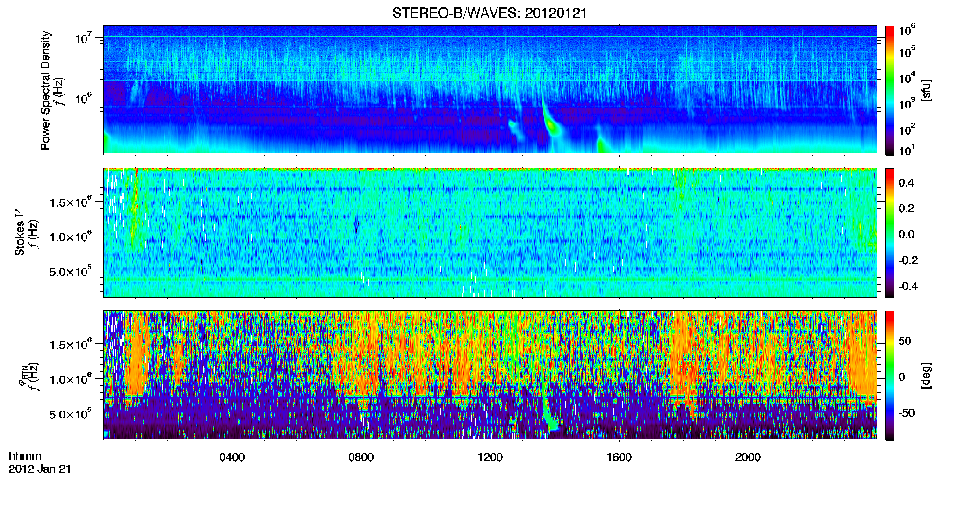Click the 0.4 value on Stokes colorbar

(906, 183)
